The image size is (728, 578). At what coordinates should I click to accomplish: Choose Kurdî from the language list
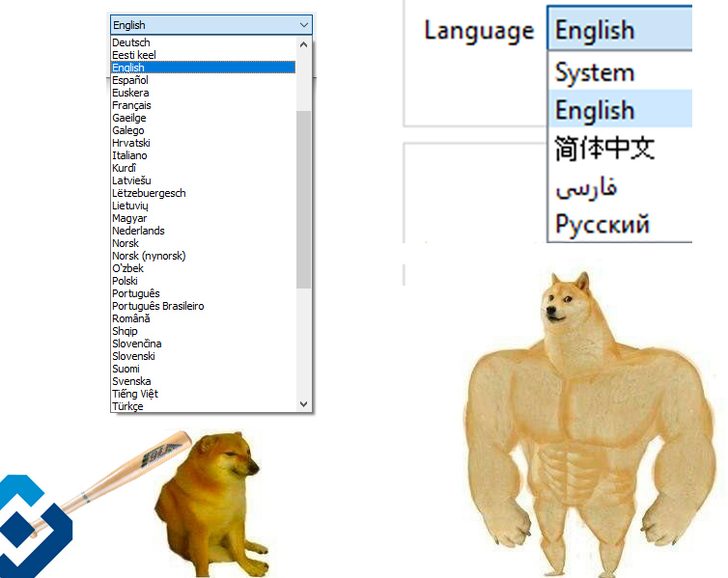click(204, 168)
